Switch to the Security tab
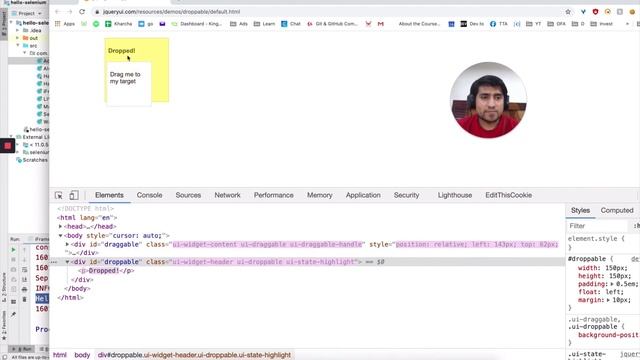The image size is (640, 360). (x=406, y=195)
